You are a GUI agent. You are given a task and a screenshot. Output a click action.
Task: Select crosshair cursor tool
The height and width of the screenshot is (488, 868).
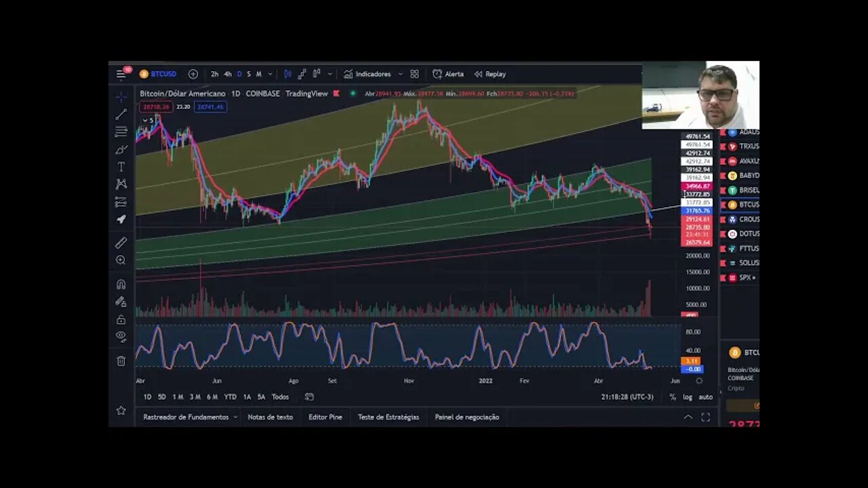(x=121, y=97)
